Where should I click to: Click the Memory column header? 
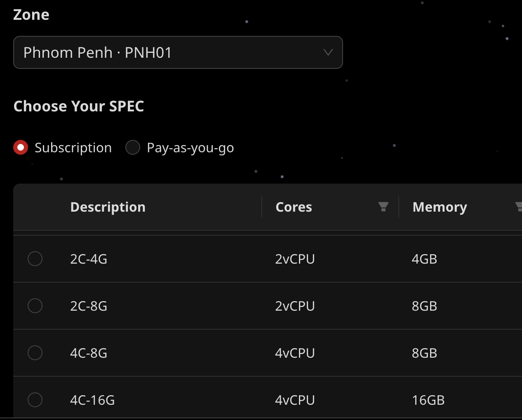[x=440, y=207]
